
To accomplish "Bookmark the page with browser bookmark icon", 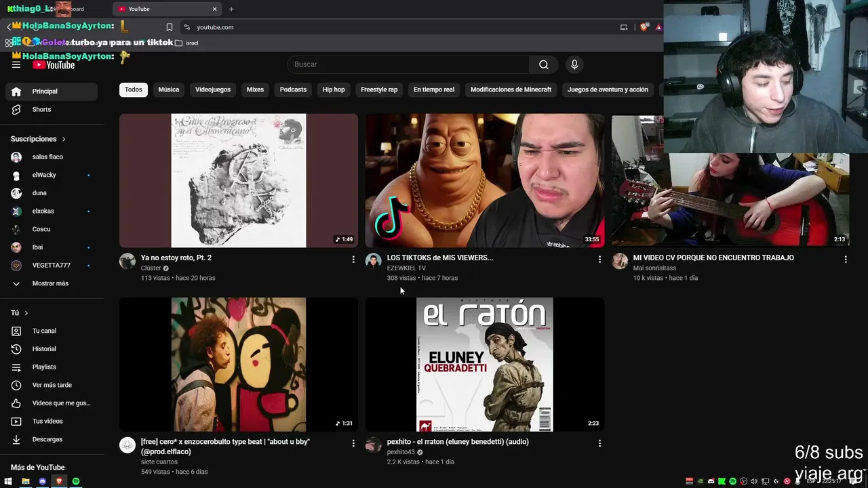I will [170, 27].
